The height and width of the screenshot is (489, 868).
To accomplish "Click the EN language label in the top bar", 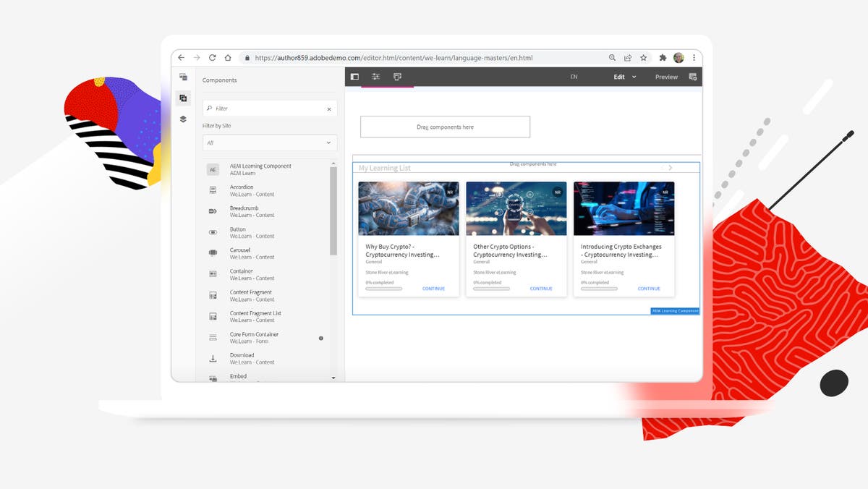I will pos(574,76).
